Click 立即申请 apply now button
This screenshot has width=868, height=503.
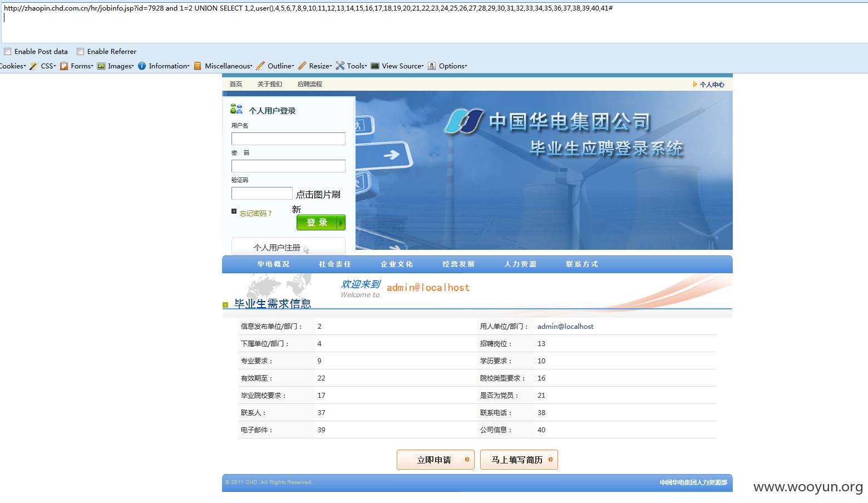[x=436, y=460]
